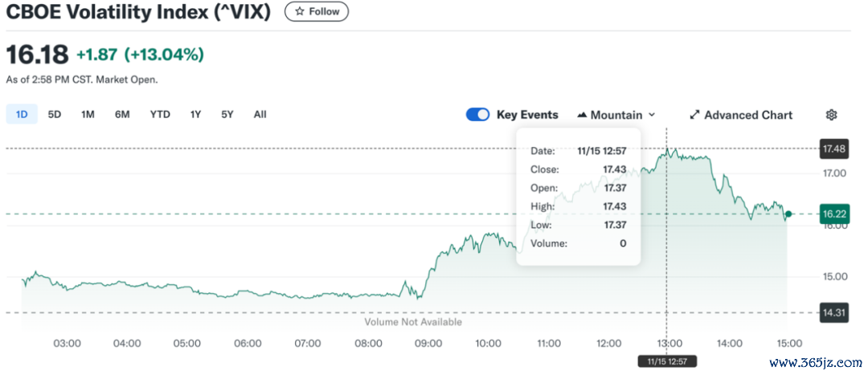Click the green current-price dot marker

click(x=789, y=214)
